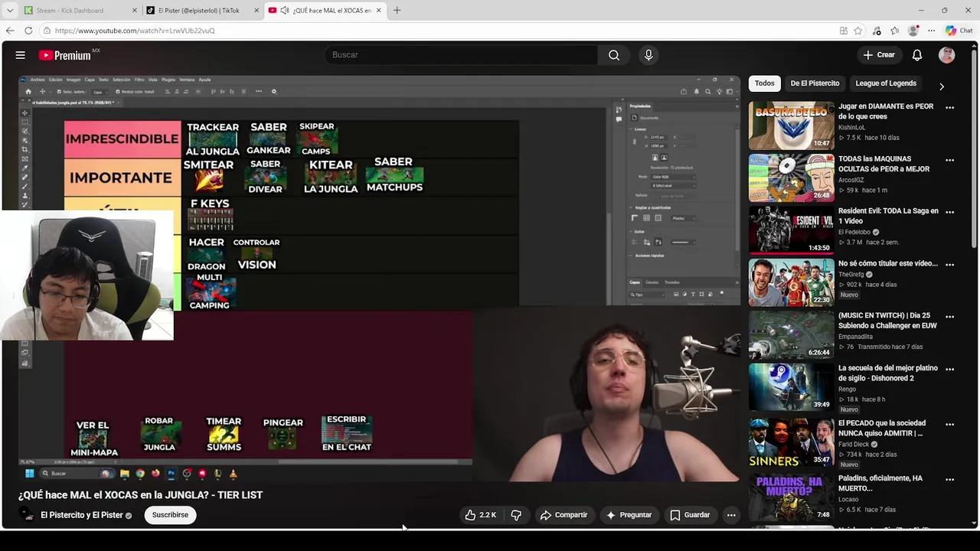Click the Preguntar button
This screenshot has width=980, height=551.
pyautogui.click(x=629, y=515)
